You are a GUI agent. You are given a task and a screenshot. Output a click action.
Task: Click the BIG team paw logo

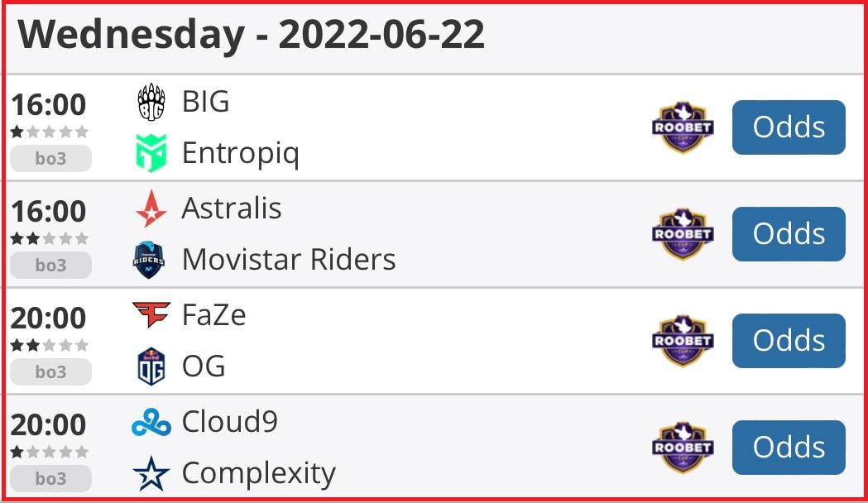pyautogui.click(x=151, y=102)
